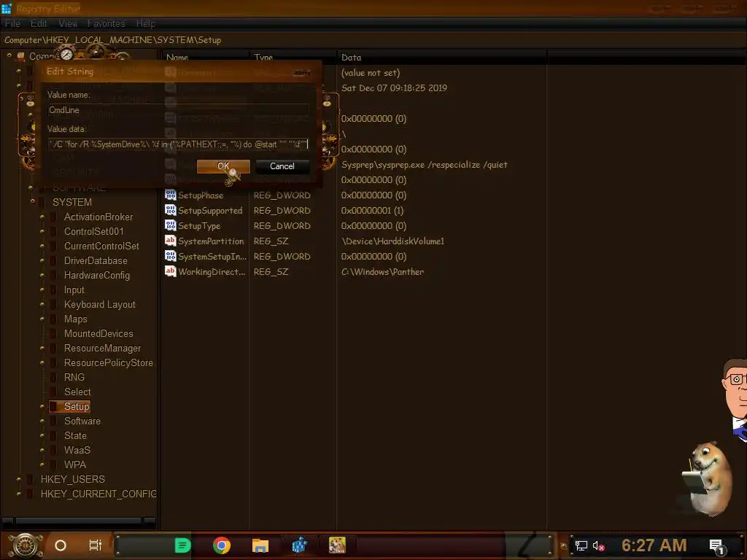Image resolution: width=747 pixels, height=560 pixels.
Task: Click the SetupSupported name text
Action: point(210,211)
